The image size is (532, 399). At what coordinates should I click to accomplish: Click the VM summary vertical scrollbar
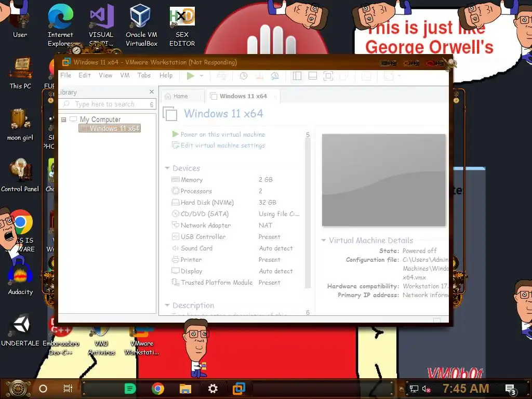(x=308, y=214)
